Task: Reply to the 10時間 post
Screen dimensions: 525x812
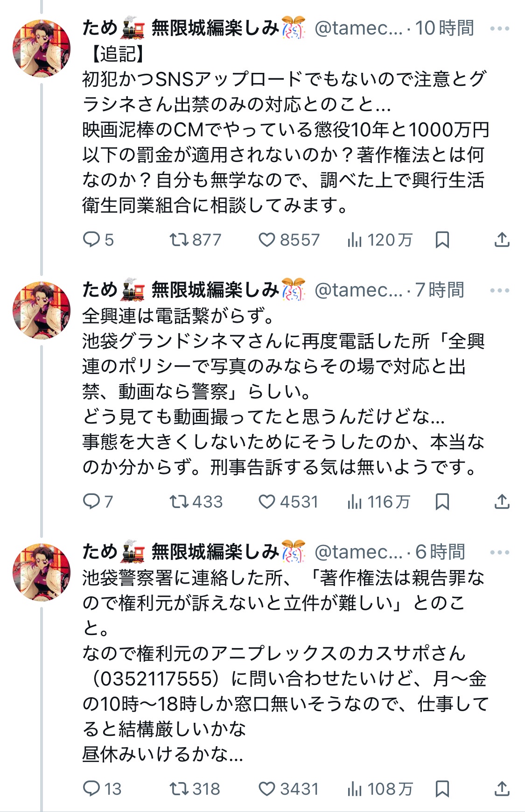Action: point(91,240)
